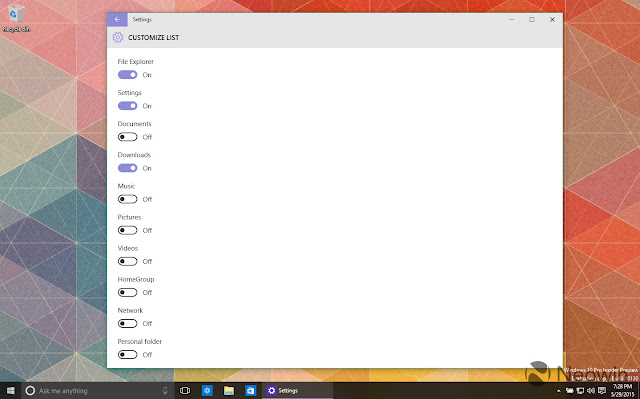Screen dimensions: 640x399
Task: Open the network icon in the tray
Action: coord(580,391)
